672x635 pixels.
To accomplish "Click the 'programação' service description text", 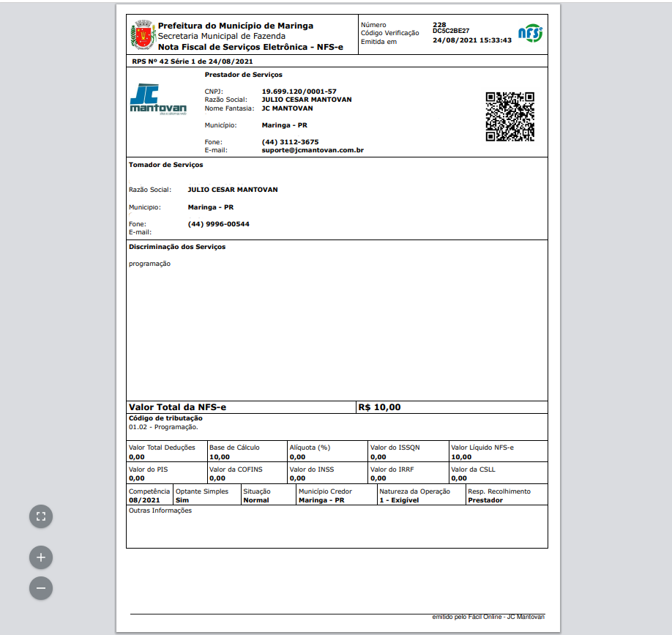I will point(149,264).
